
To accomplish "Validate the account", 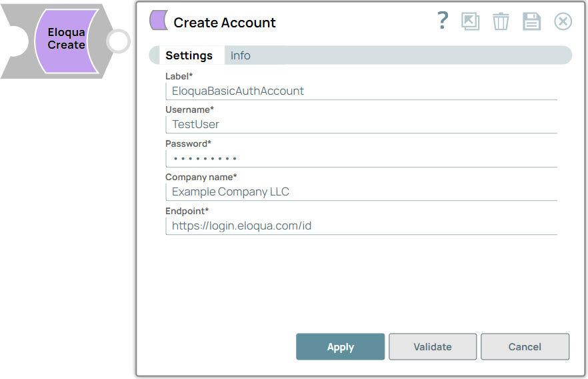I will (433, 347).
